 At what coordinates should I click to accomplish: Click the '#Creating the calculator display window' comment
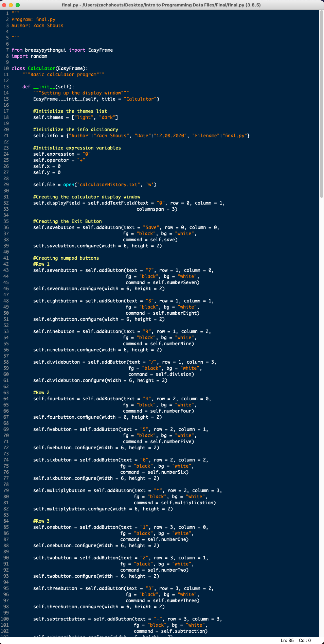click(x=87, y=197)
